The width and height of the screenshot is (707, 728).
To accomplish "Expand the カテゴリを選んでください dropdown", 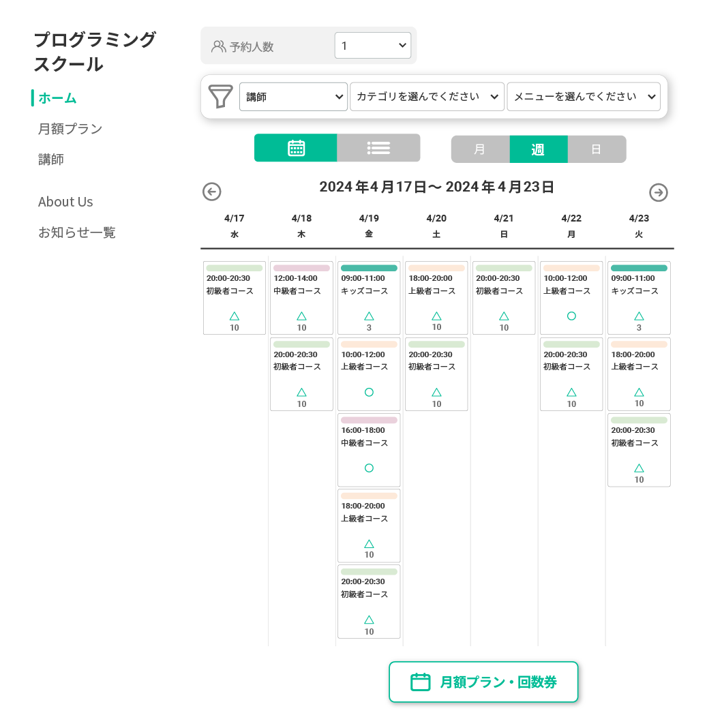I will 427,97.
